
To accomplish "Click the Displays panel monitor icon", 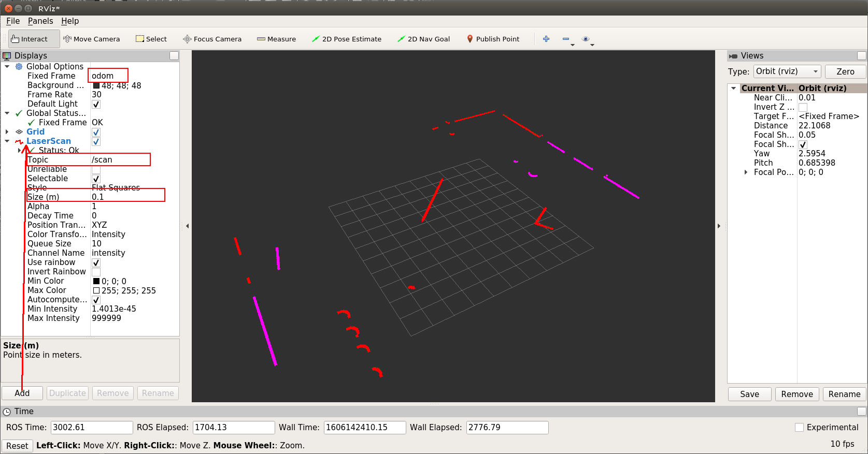I will [x=7, y=55].
